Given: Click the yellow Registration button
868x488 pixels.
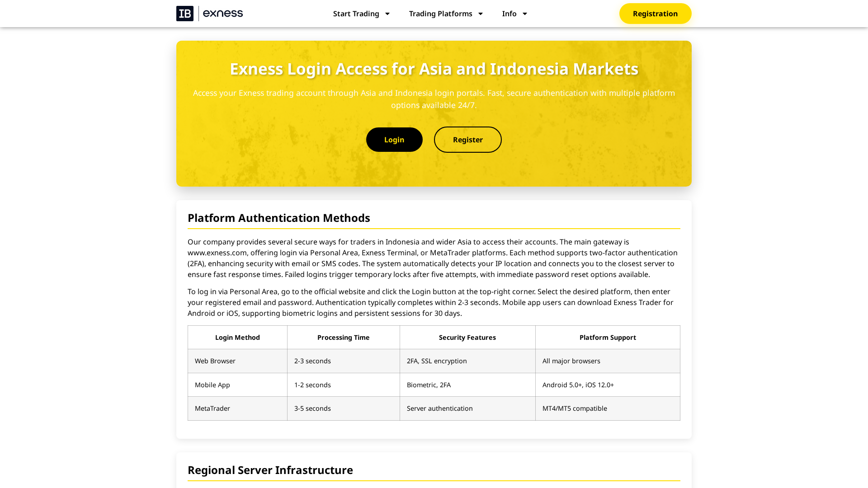Looking at the screenshot, I should pyautogui.click(x=655, y=14).
